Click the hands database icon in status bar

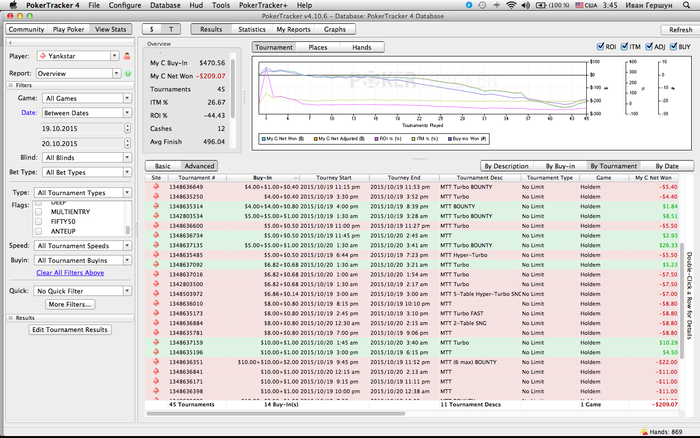[x=644, y=432]
